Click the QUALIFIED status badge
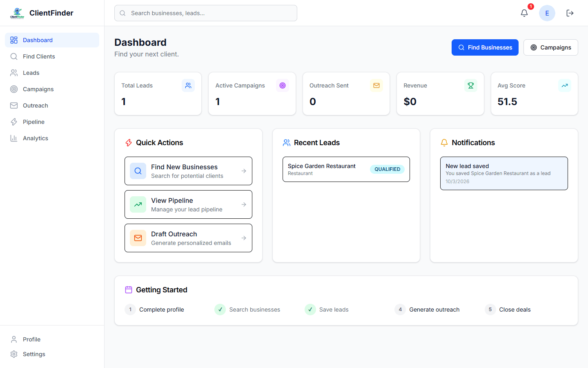Viewport: 588px width, 368px height. point(388,169)
